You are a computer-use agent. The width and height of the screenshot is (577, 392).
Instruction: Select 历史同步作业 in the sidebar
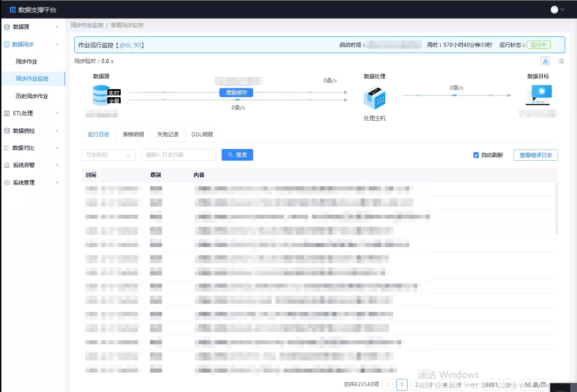click(32, 96)
